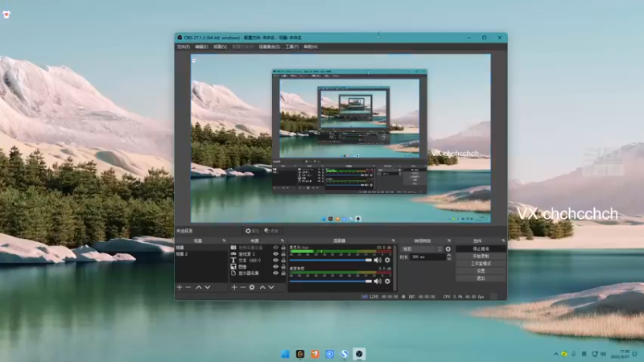644x362 pixels.
Task: Select the 场景 2 scene
Action: (201, 254)
